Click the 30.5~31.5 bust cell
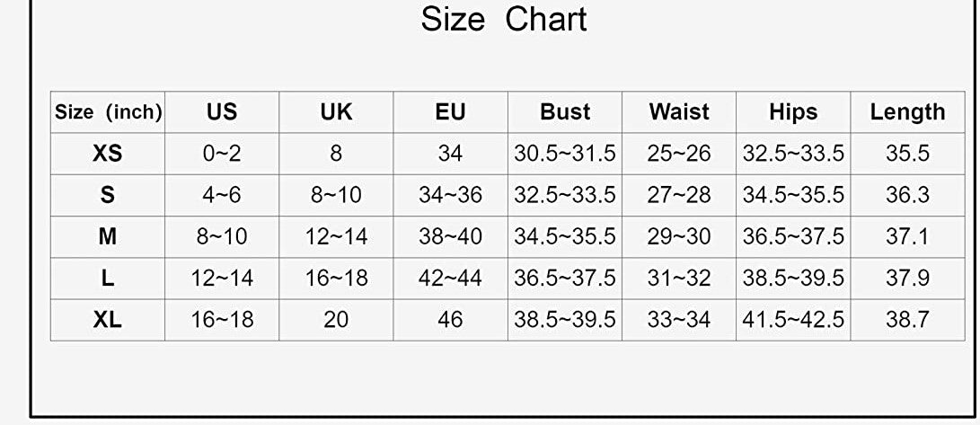 click(565, 154)
